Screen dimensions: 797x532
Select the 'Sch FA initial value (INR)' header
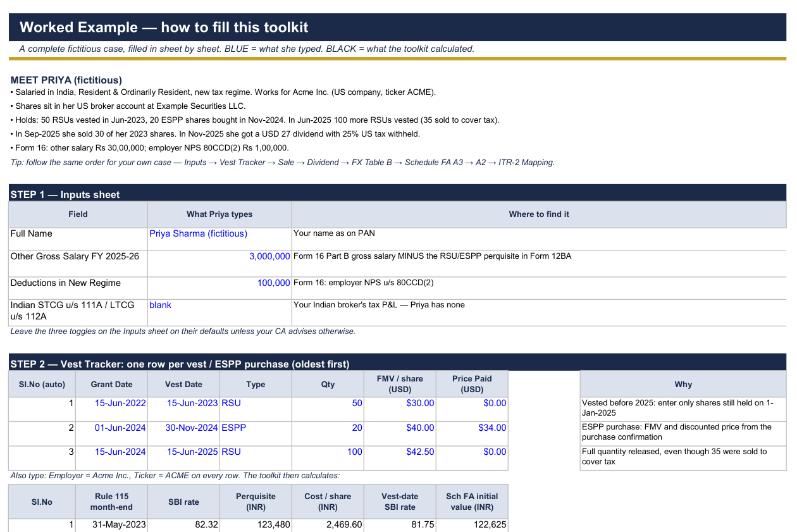coord(472,502)
